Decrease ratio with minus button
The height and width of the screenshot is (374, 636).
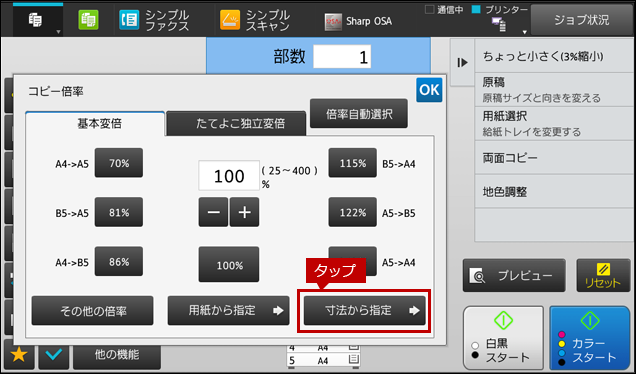213,212
